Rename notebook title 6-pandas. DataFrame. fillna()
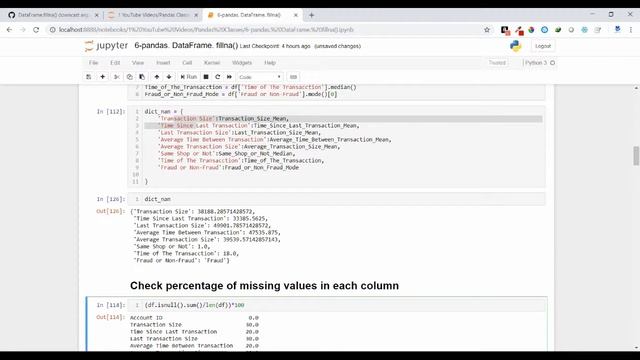 186,45
